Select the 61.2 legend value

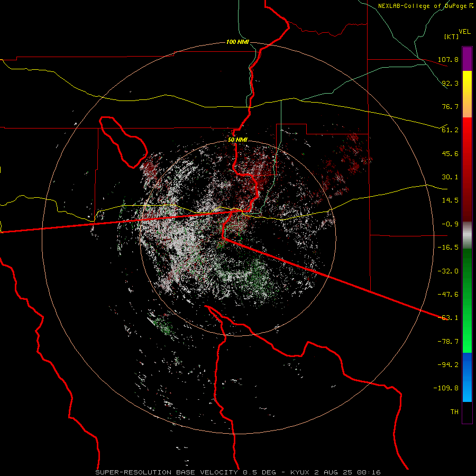pyautogui.click(x=450, y=130)
